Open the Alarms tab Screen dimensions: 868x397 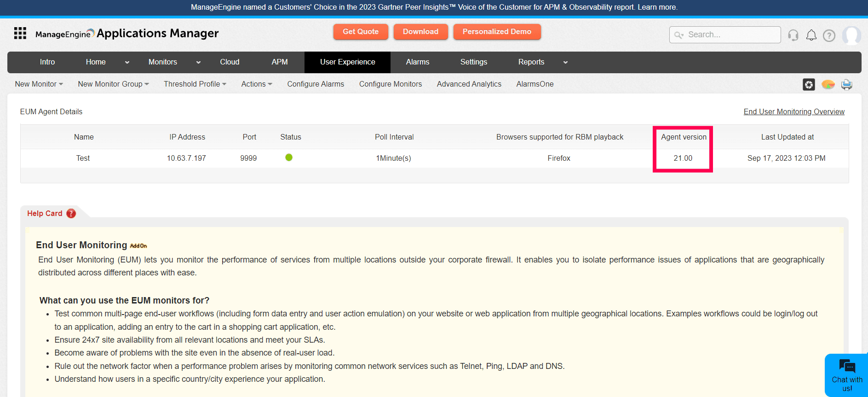[x=418, y=62]
